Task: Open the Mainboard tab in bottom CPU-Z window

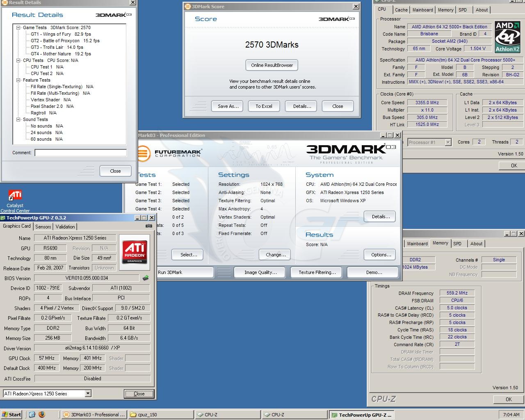Action: [417, 244]
